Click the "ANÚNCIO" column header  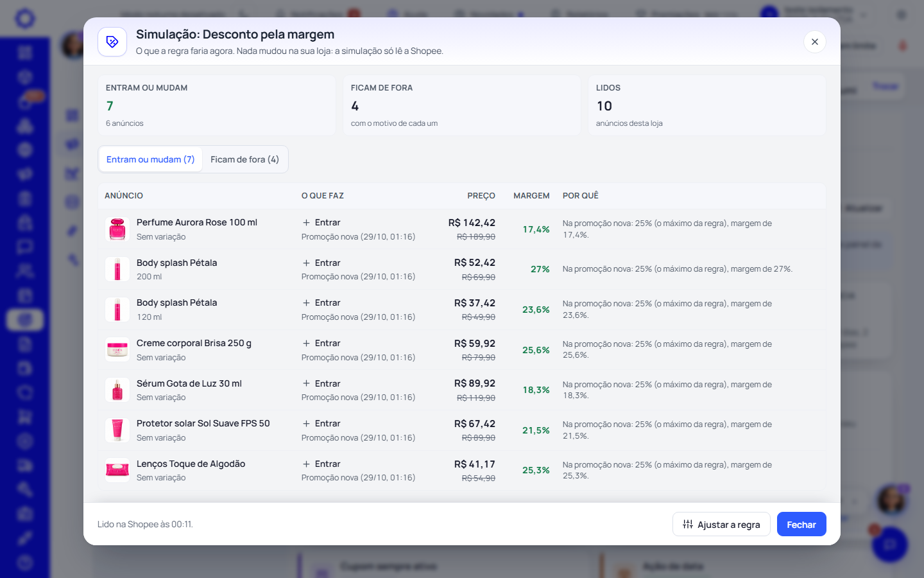124,196
